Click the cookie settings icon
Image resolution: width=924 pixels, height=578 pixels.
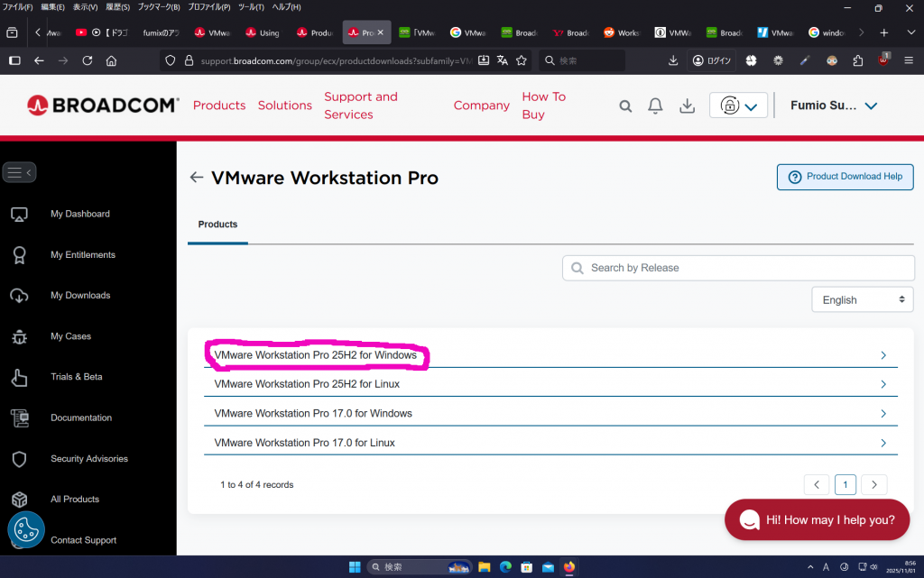tap(26, 531)
